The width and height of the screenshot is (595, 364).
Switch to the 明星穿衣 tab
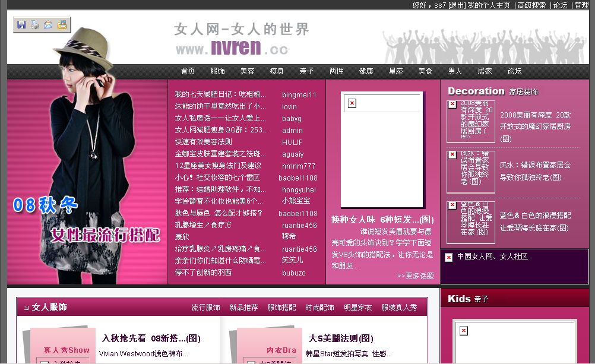pyautogui.click(x=358, y=308)
